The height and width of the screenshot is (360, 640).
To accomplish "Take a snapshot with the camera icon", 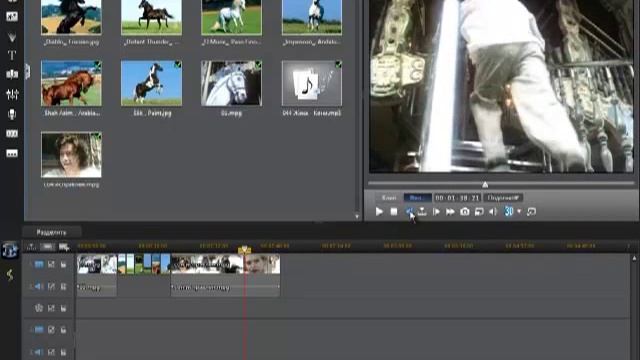I will 464,211.
